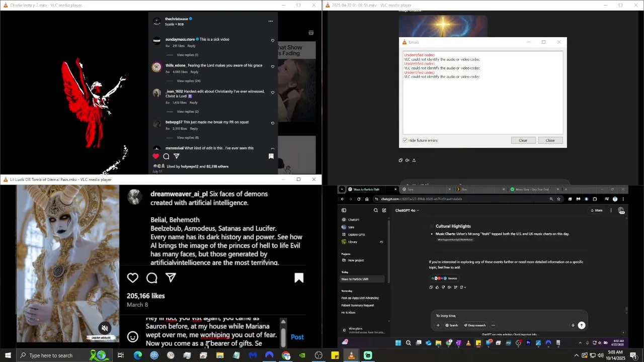Like the bebopg37 comment with its heart
The height and width of the screenshot is (362, 644).
pos(273,123)
